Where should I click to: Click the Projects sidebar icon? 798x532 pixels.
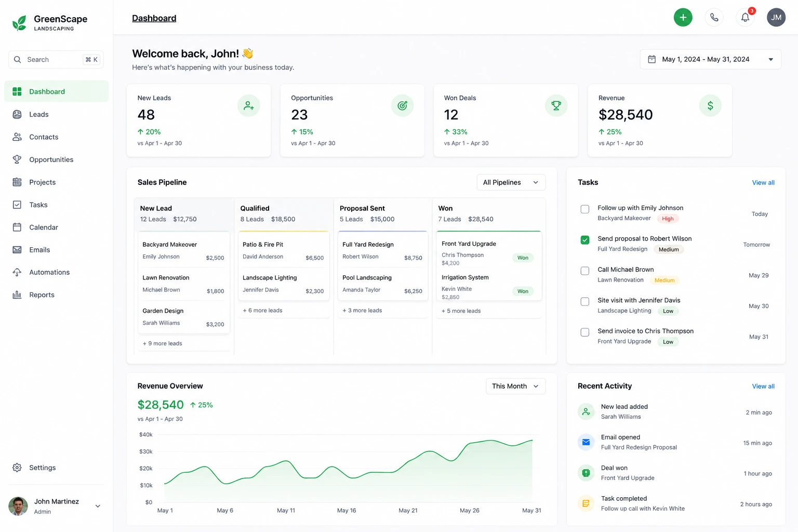point(17,182)
